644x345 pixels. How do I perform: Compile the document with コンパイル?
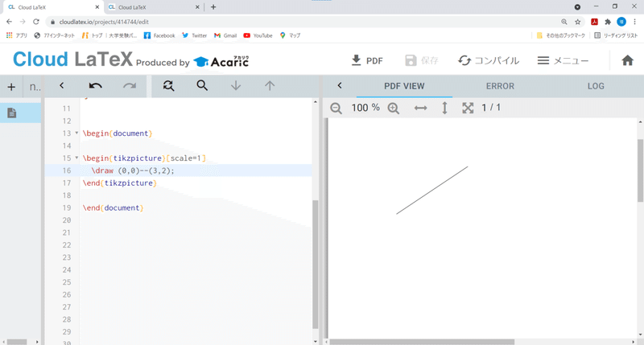pyautogui.click(x=489, y=60)
